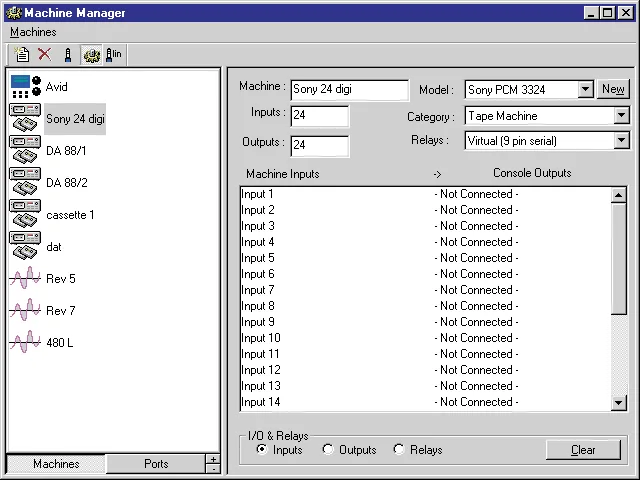The height and width of the screenshot is (480, 640).
Task: Select the Input 10 row
Action: click(425, 338)
